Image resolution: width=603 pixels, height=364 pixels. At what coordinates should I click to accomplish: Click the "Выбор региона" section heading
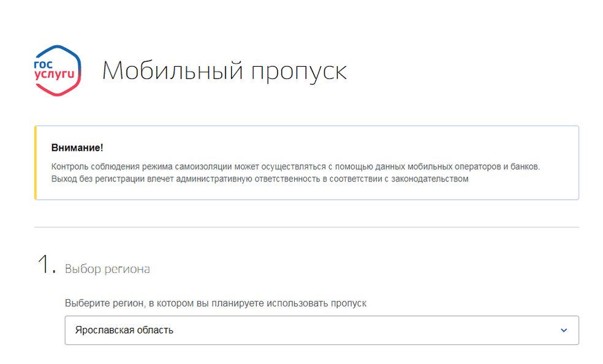pos(107,269)
